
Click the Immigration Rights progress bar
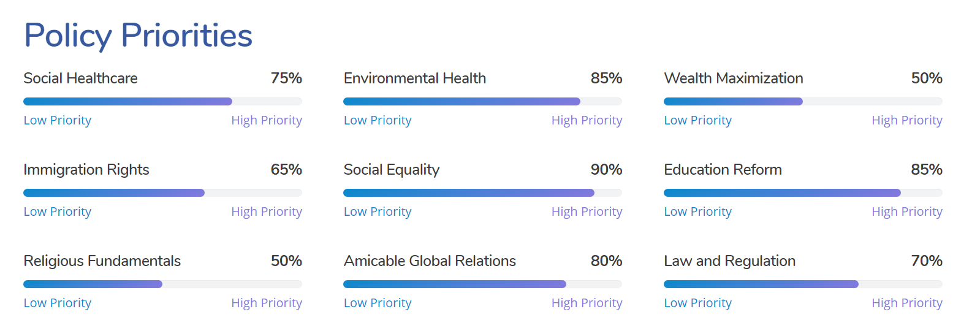pyautogui.click(x=162, y=193)
